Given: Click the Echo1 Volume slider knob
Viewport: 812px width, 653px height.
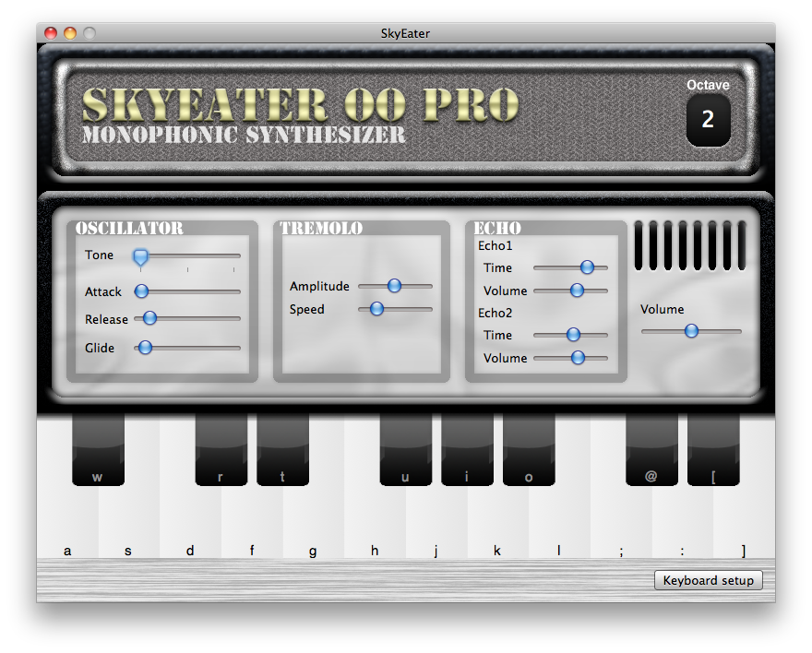Looking at the screenshot, I should coord(577,291).
